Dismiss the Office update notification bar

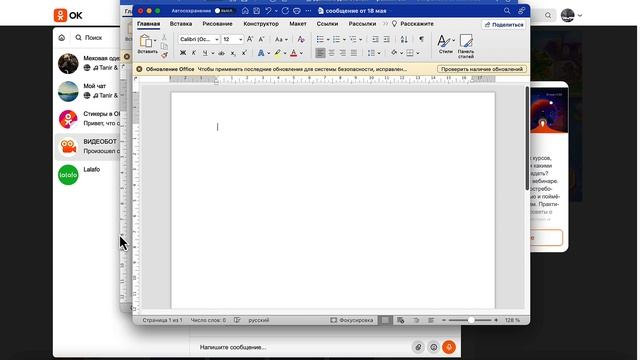139,69
